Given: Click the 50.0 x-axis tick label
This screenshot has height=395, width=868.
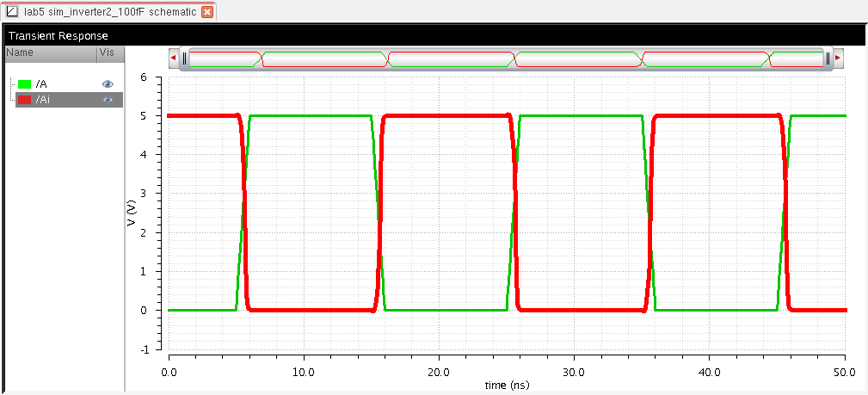Looking at the screenshot, I should click(845, 373).
